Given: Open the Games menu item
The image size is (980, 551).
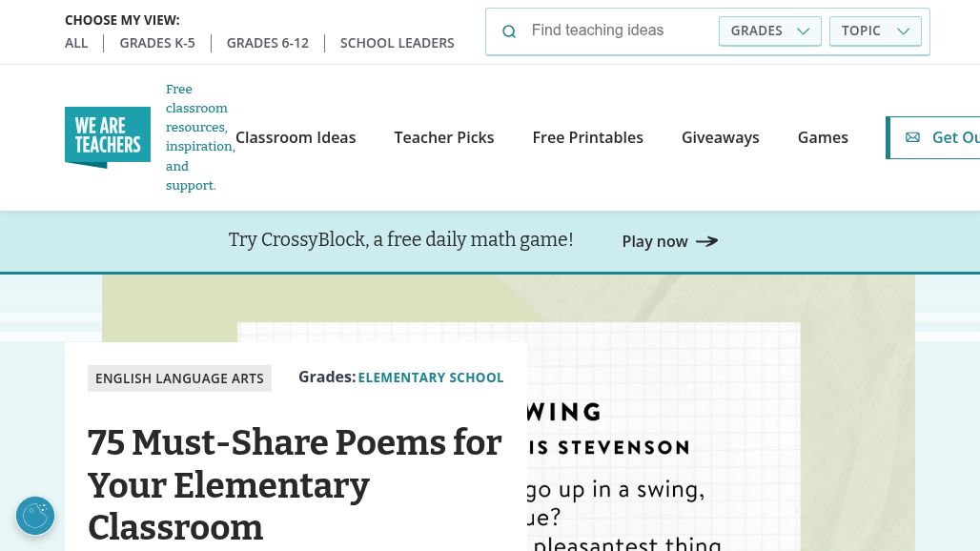Looking at the screenshot, I should pyautogui.click(x=823, y=137).
